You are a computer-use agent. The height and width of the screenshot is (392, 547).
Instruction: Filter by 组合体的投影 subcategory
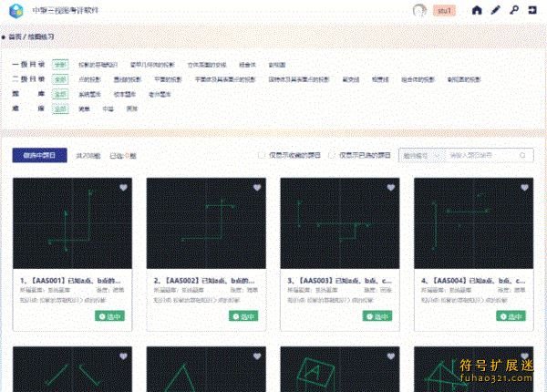click(x=418, y=79)
